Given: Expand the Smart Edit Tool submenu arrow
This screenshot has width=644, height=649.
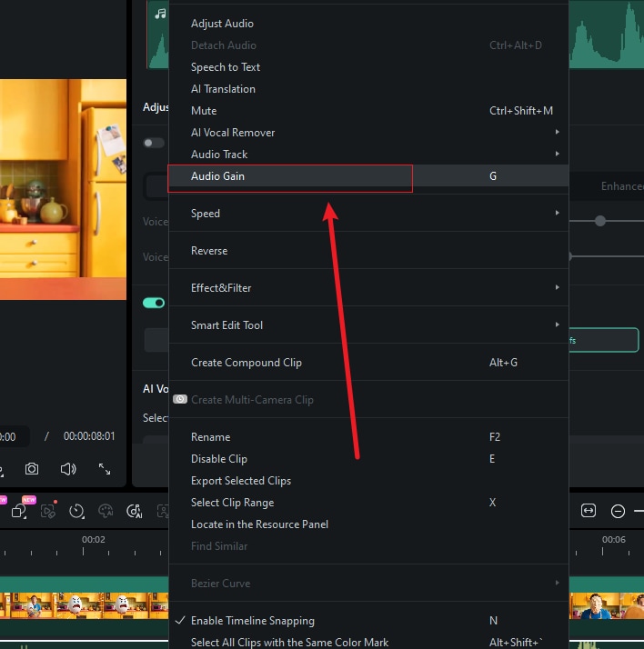Looking at the screenshot, I should [x=558, y=324].
